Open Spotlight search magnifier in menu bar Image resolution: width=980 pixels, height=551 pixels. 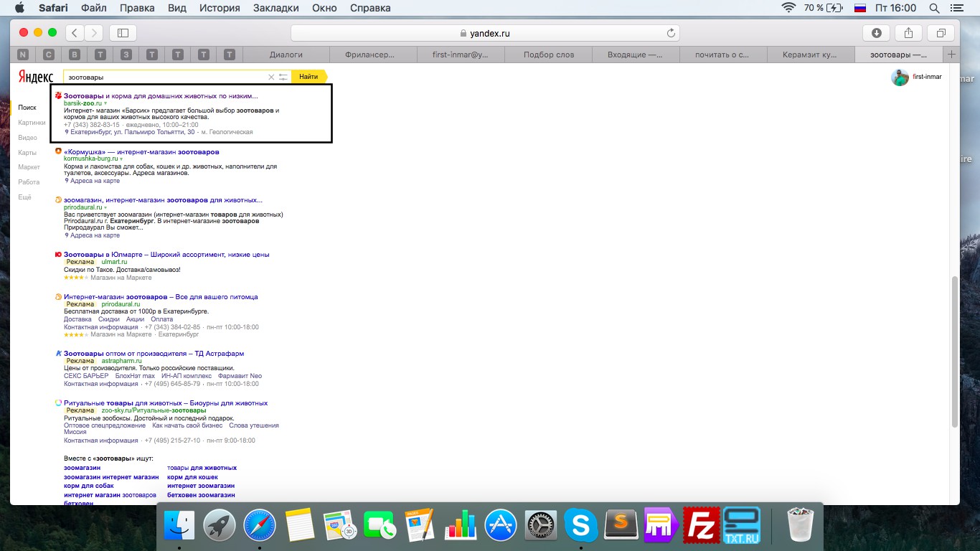tap(935, 8)
